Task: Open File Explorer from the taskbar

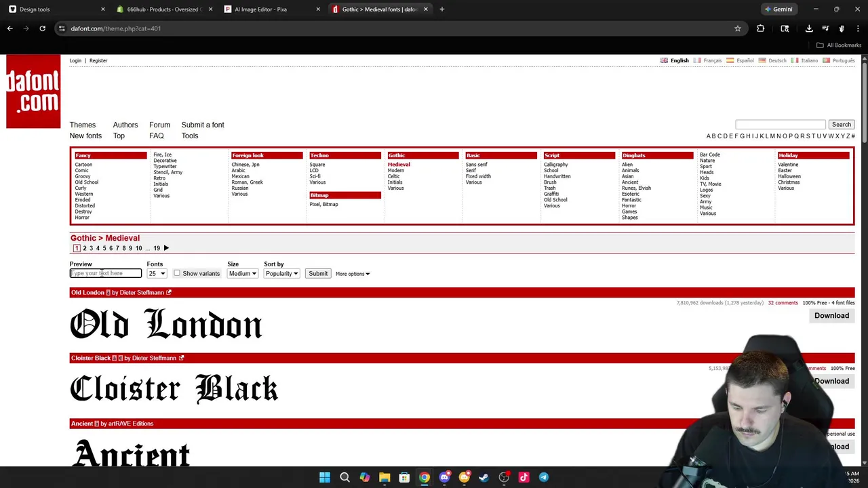Action: tap(384, 477)
